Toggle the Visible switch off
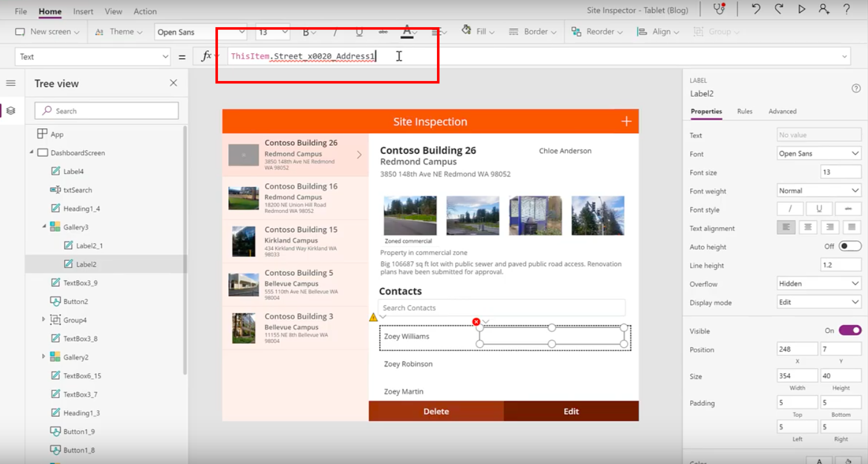Image resolution: width=868 pixels, height=464 pixels. [x=850, y=330]
